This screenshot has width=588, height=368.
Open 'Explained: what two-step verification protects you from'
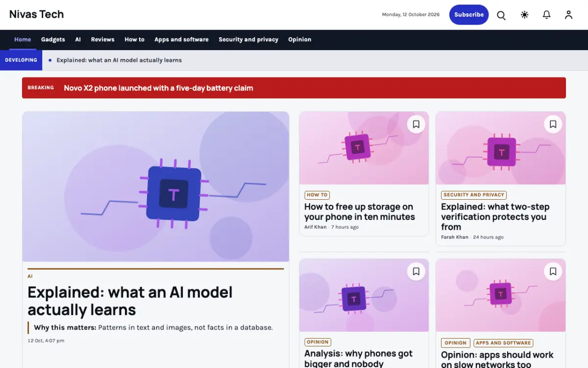(495, 217)
